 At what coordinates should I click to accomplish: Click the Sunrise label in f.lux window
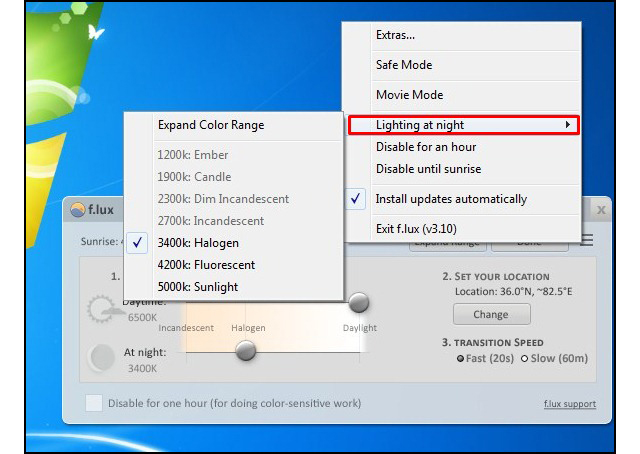[100, 242]
